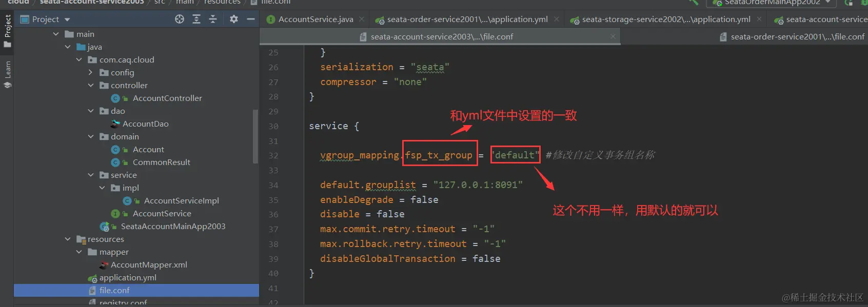Switch to AccountService.java tab
Screen dimensions: 868x307
[x=315, y=19]
